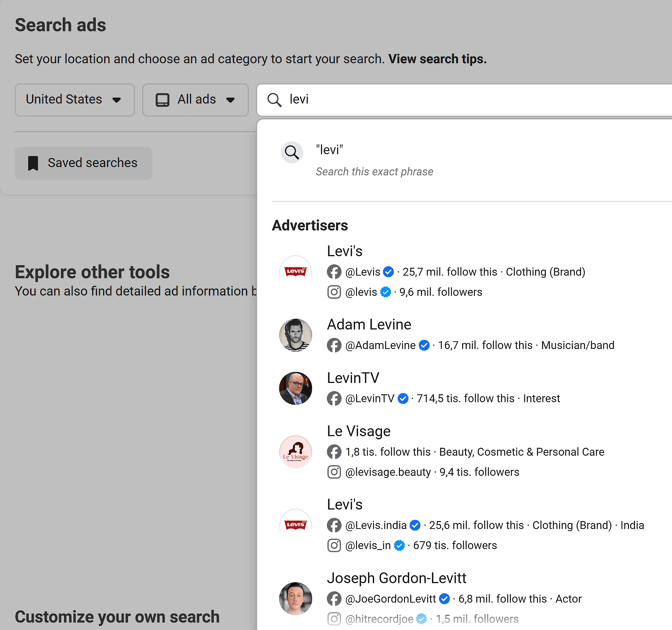
Task: Open the All ads category dropdown
Action: pyautogui.click(x=195, y=100)
